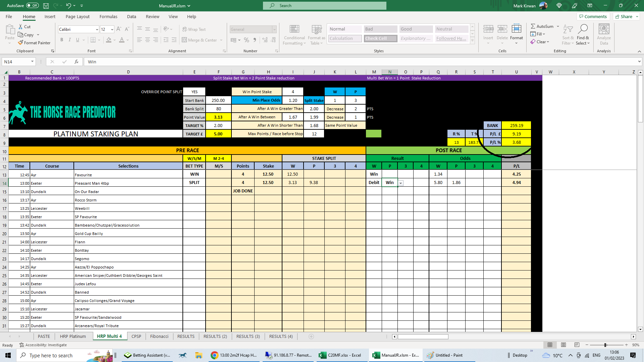The height and width of the screenshot is (362, 644).
Task: Click the Font Color A swatch
Action: (122, 40)
